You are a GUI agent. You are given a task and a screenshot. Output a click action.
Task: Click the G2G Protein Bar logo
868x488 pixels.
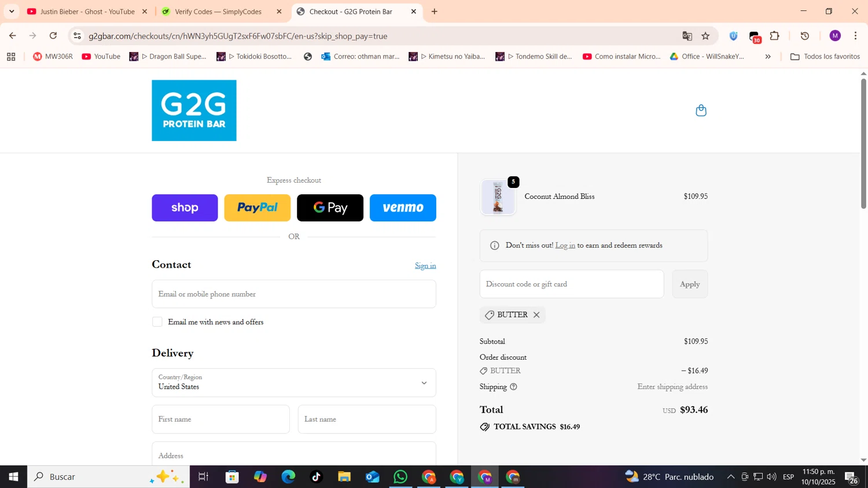pos(194,110)
